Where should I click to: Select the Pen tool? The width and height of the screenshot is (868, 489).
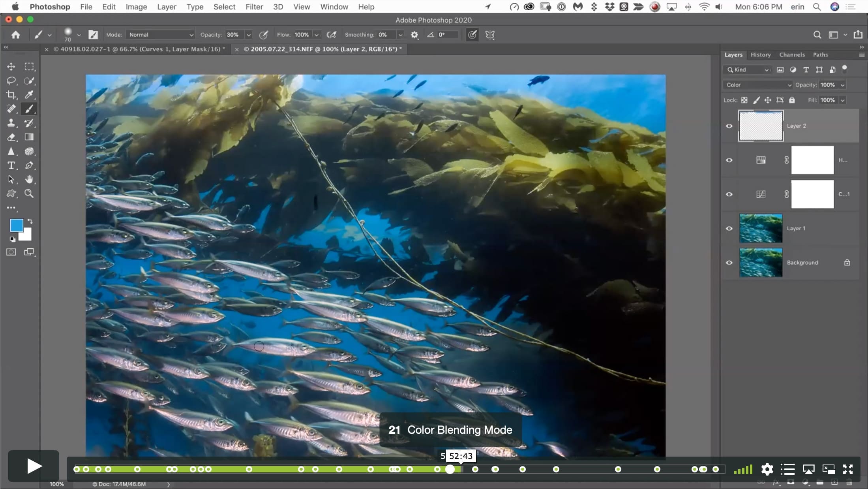tap(29, 166)
